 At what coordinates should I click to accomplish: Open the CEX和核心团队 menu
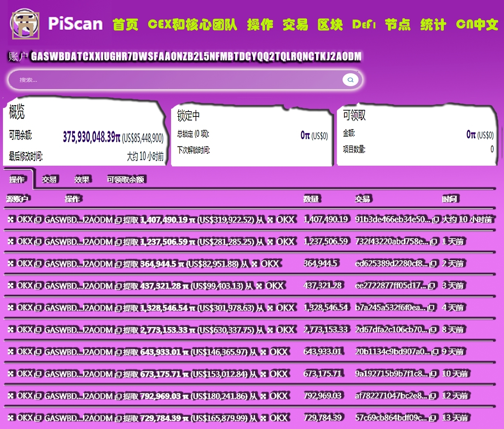(x=192, y=25)
